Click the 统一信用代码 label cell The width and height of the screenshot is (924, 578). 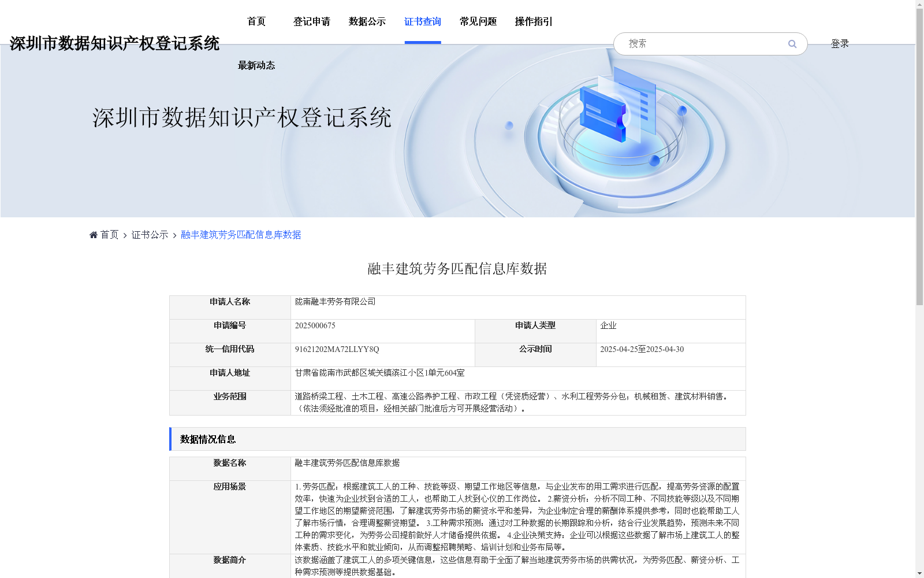pyautogui.click(x=230, y=355)
